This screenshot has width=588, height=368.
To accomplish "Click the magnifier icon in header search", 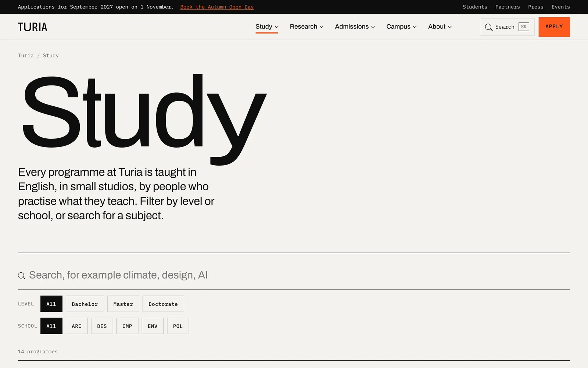I will pyautogui.click(x=488, y=27).
